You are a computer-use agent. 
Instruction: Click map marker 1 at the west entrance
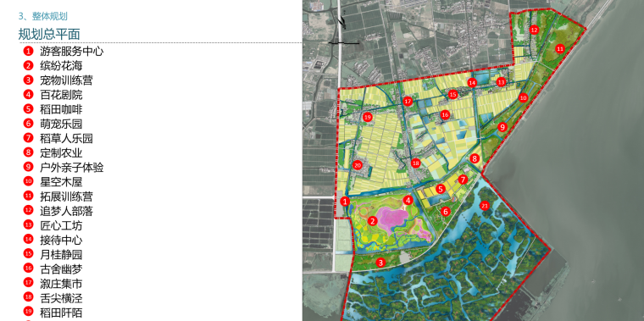pyautogui.click(x=346, y=201)
